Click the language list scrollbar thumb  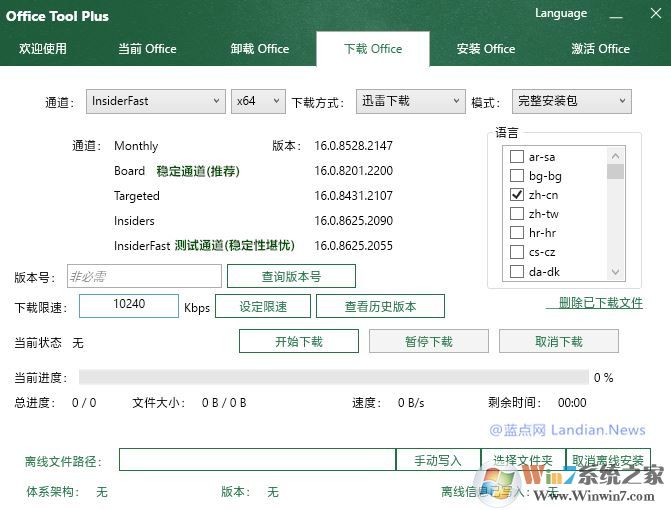pyautogui.click(x=615, y=171)
